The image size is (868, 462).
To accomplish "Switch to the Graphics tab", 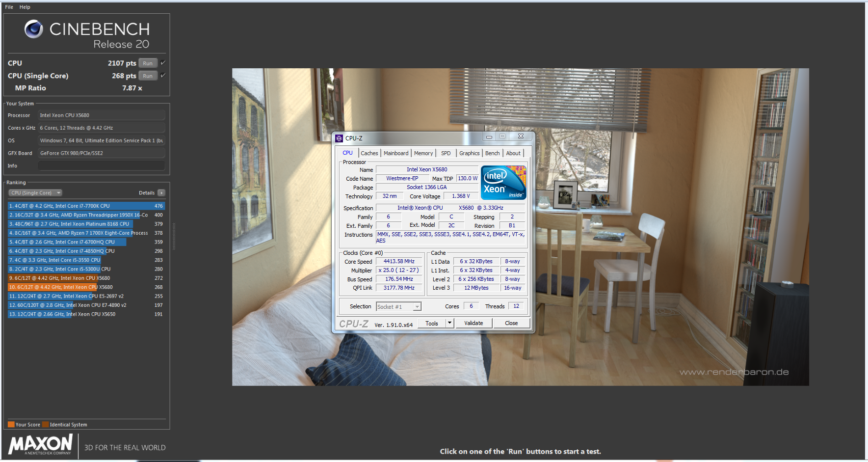I will point(469,153).
